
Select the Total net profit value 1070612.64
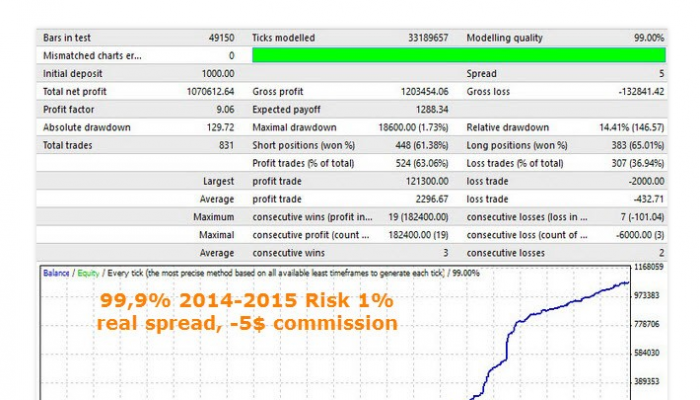point(210,92)
